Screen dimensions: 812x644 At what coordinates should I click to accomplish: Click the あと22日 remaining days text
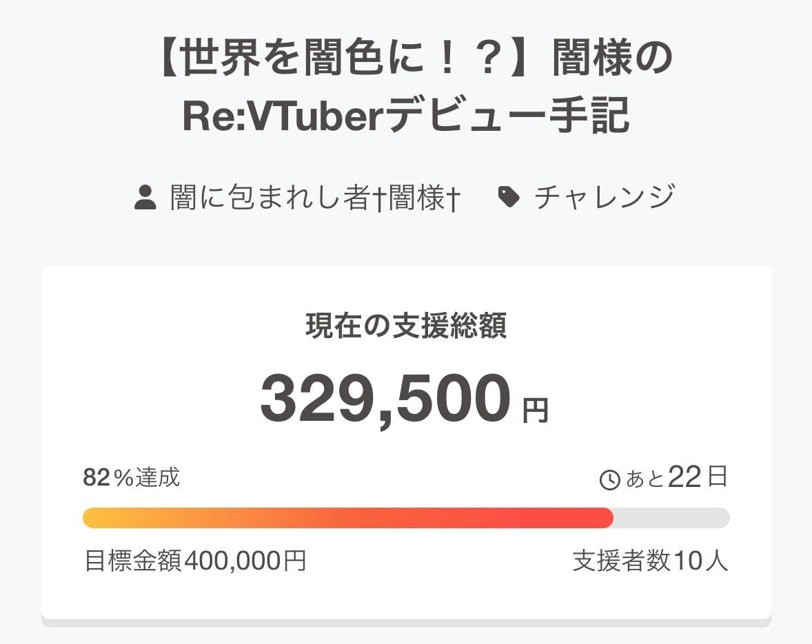pyautogui.click(x=676, y=477)
